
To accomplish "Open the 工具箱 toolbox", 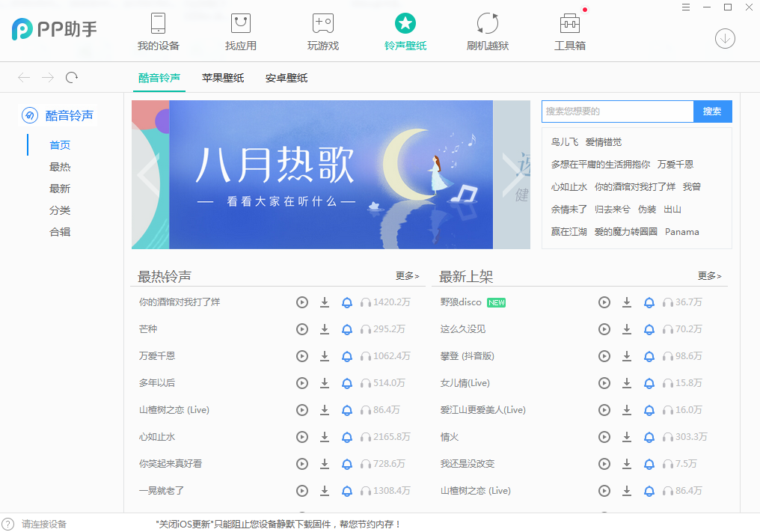I will point(569,30).
